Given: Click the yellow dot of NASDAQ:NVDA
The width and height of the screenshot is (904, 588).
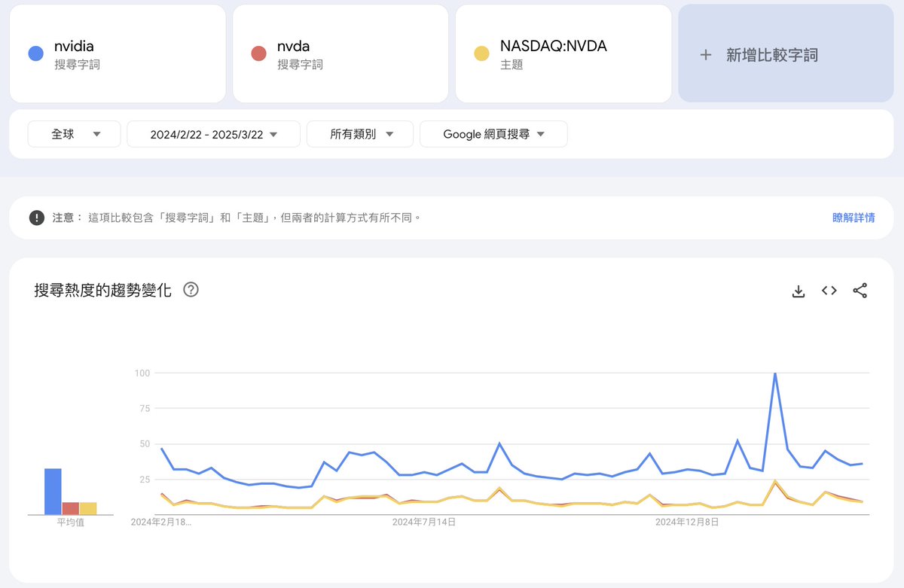Looking at the screenshot, I should coord(481,53).
